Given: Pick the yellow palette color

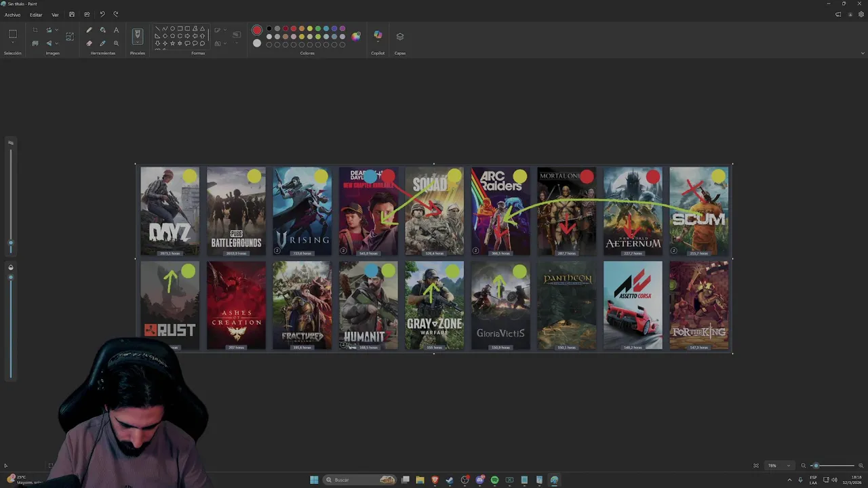Looking at the screenshot, I should tap(310, 28).
